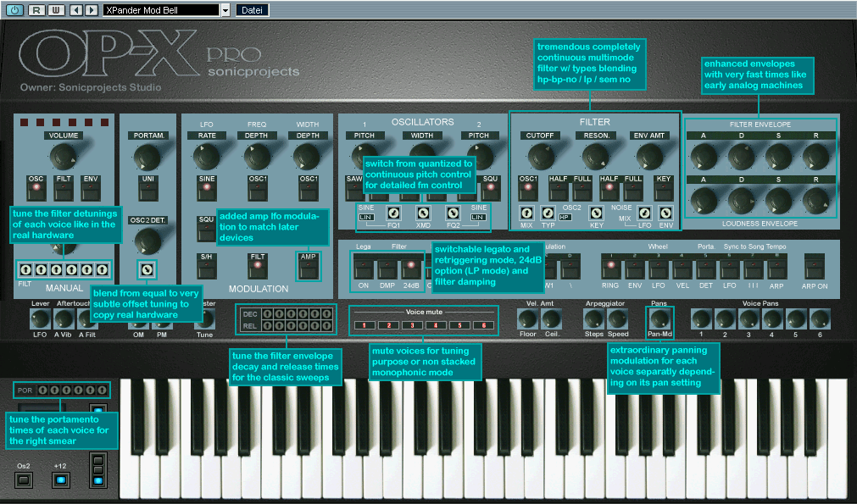The height and width of the screenshot is (504, 857).
Task: Click the ENV AMT knob
Action: pyautogui.click(x=648, y=157)
